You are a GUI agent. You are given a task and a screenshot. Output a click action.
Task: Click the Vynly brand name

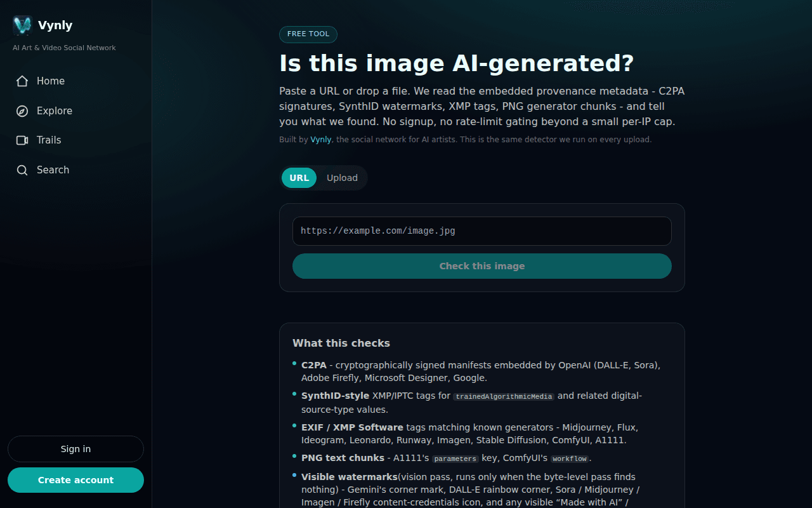tap(55, 25)
